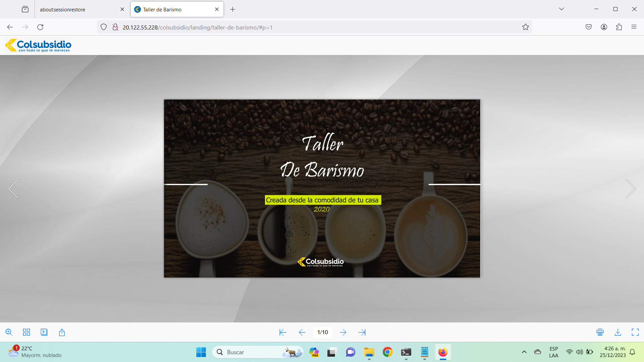
Task: Click the 1/10 page number field
Action: (x=323, y=332)
